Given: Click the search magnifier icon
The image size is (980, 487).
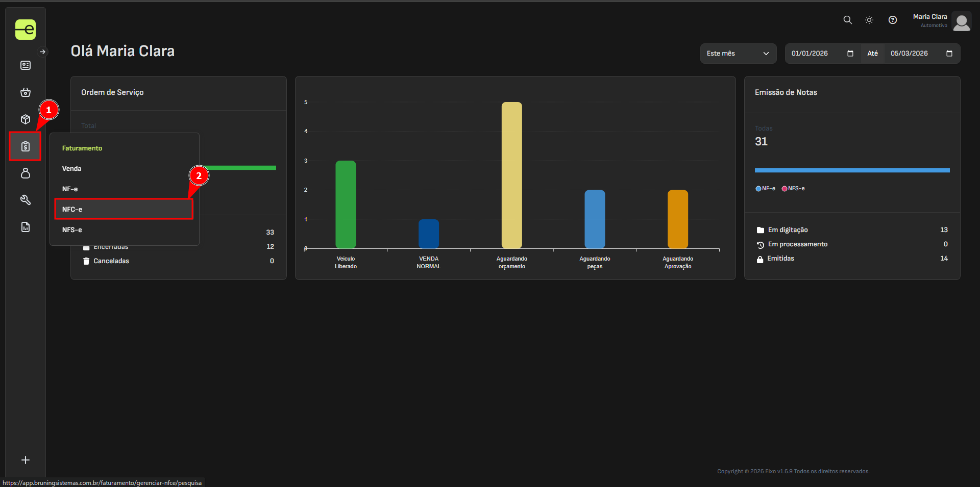Looking at the screenshot, I should click(x=847, y=20).
